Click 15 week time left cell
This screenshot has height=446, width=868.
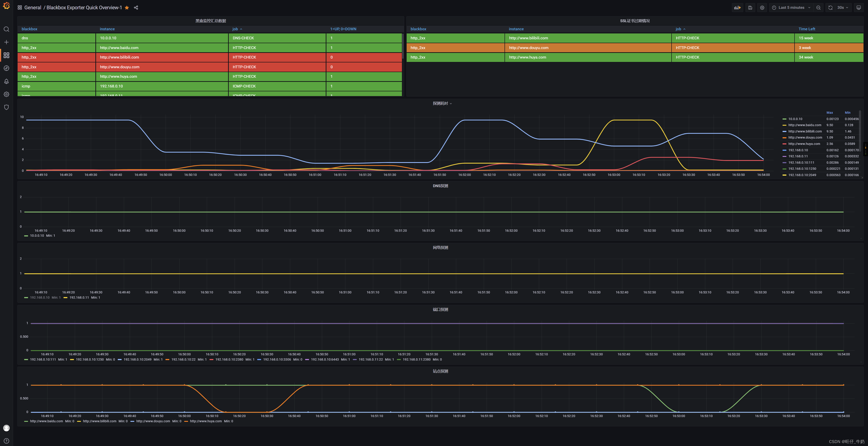[x=829, y=38]
